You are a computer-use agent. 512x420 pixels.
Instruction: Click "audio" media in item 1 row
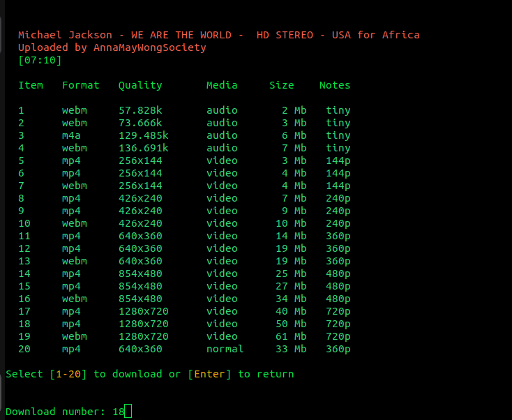coord(222,110)
